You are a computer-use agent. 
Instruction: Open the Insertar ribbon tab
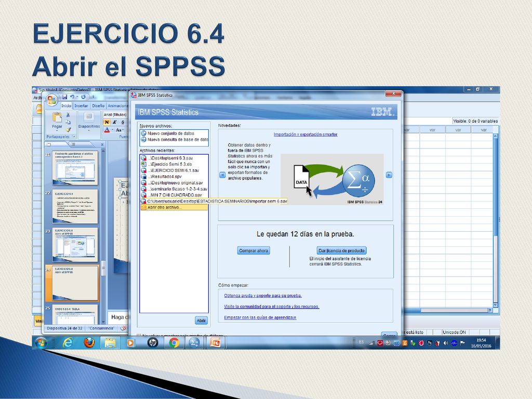coord(81,106)
